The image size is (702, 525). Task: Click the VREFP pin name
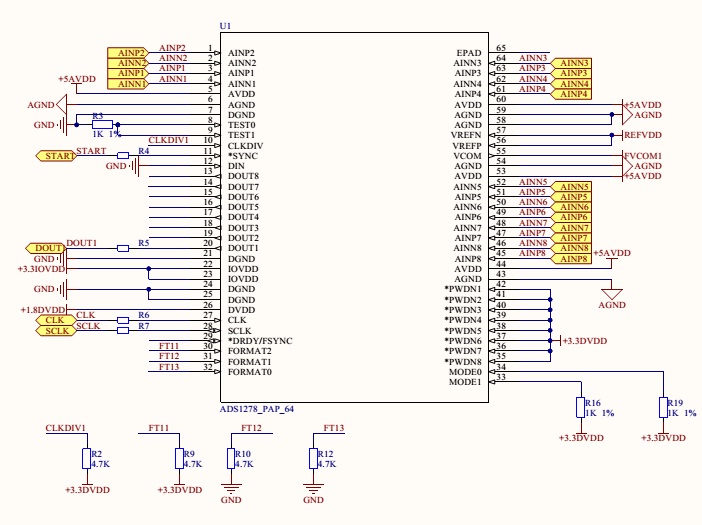point(467,145)
